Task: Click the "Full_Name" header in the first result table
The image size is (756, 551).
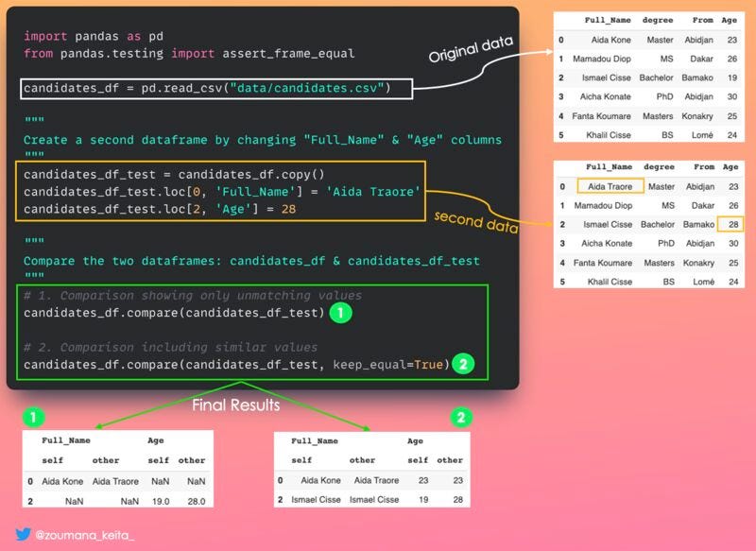Action: click(66, 440)
